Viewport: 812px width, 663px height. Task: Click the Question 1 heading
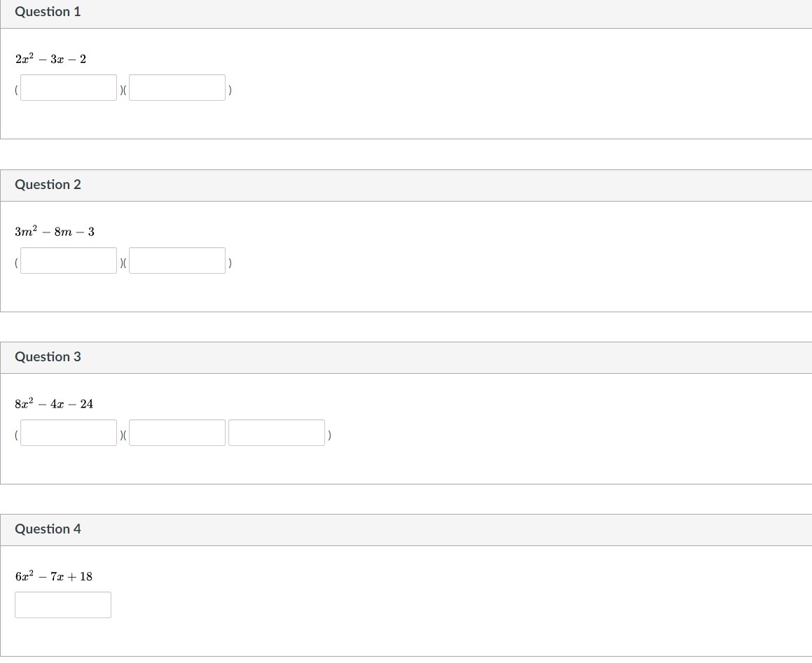[48, 11]
